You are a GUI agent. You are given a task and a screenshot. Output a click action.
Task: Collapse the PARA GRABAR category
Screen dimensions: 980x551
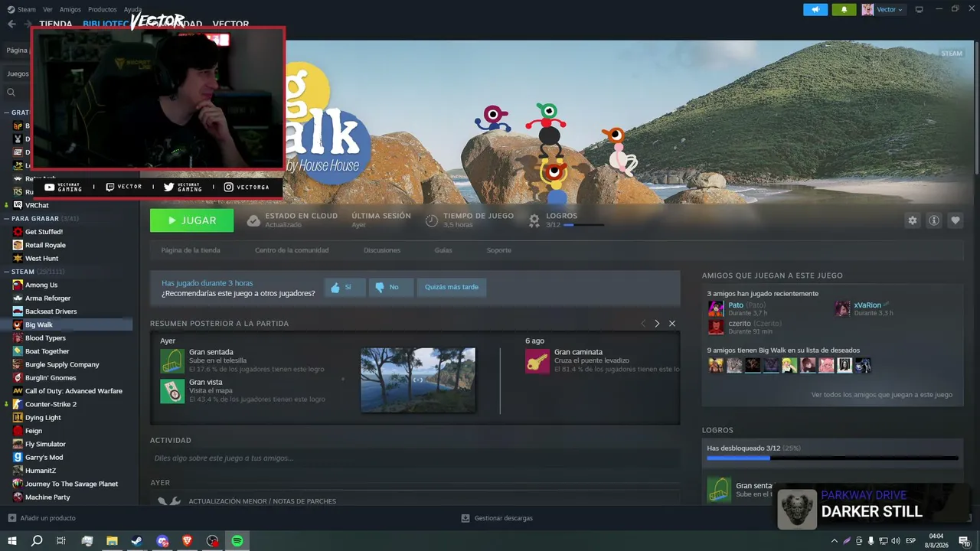(7, 218)
